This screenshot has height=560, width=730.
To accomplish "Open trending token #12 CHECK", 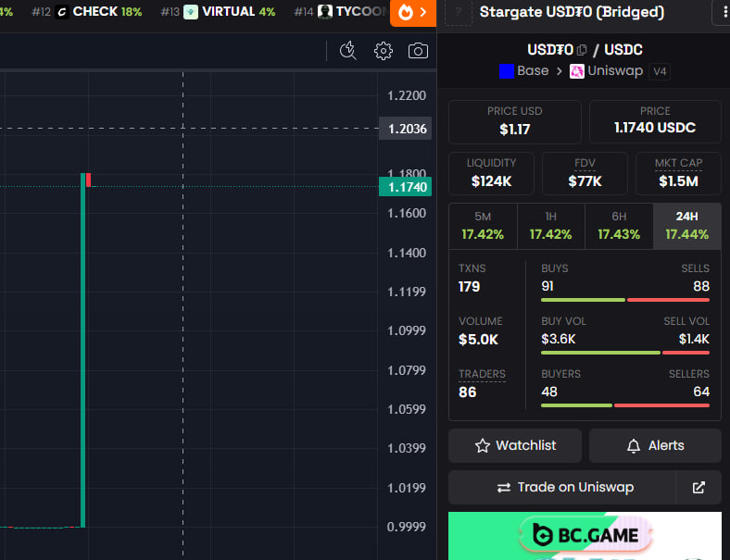I will [x=86, y=12].
